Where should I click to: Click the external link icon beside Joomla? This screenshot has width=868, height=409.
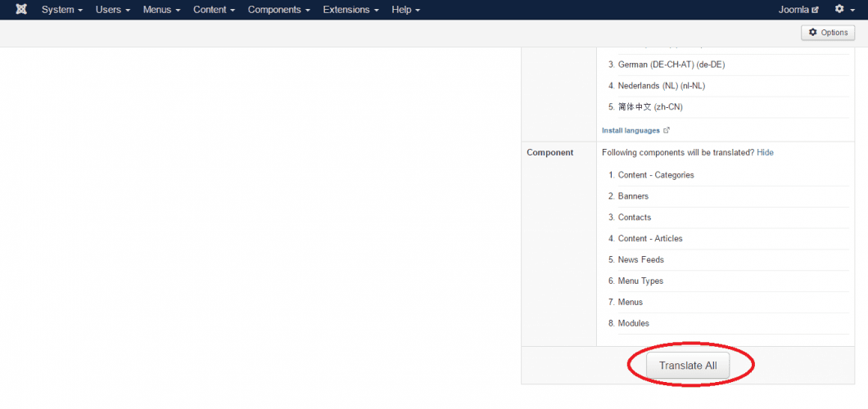pos(815,10)
